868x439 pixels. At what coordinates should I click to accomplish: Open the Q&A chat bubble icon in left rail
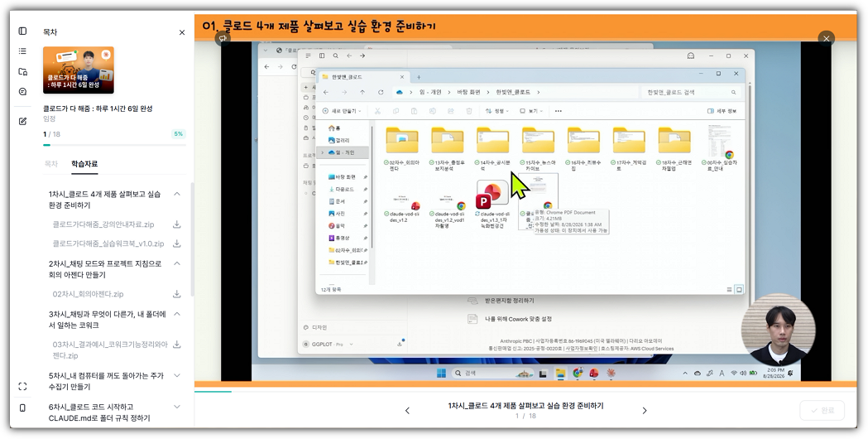coord(22,91)
